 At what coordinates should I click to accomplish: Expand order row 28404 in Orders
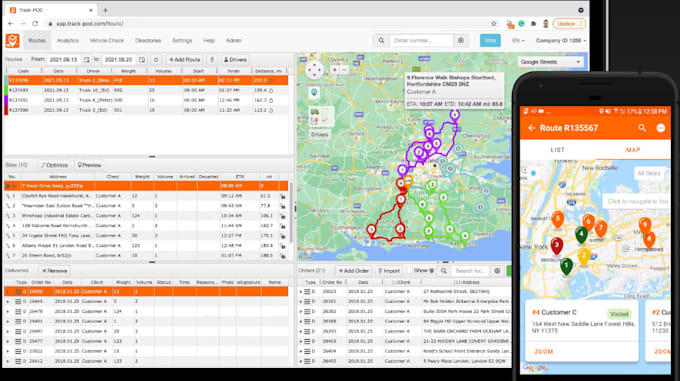[x=301, y=351]
